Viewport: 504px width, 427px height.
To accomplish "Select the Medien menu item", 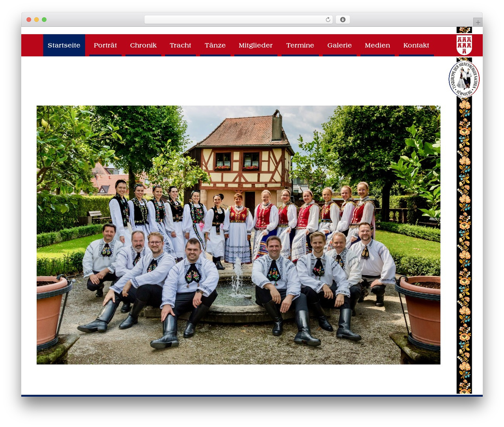I will point(377,45).
